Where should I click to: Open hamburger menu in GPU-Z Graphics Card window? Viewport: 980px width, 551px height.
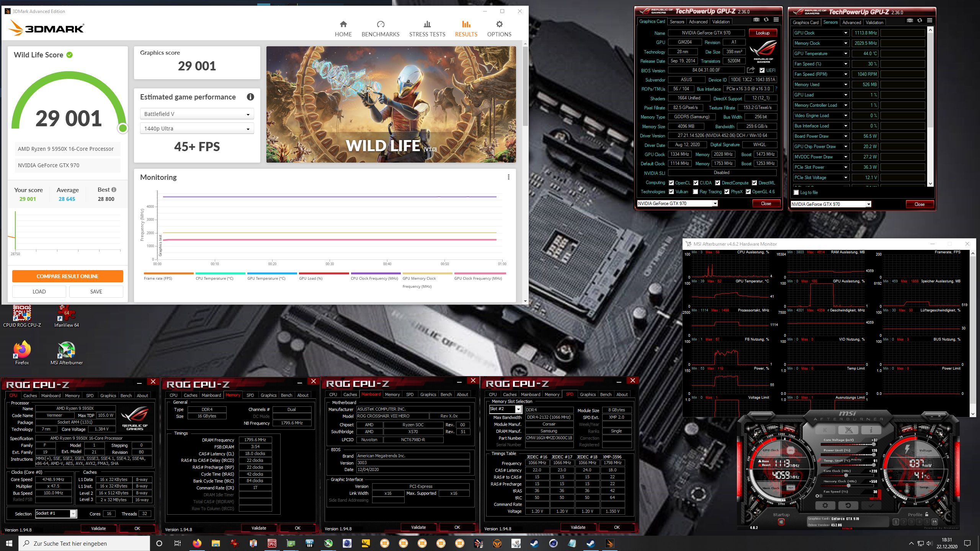(776, 20)
